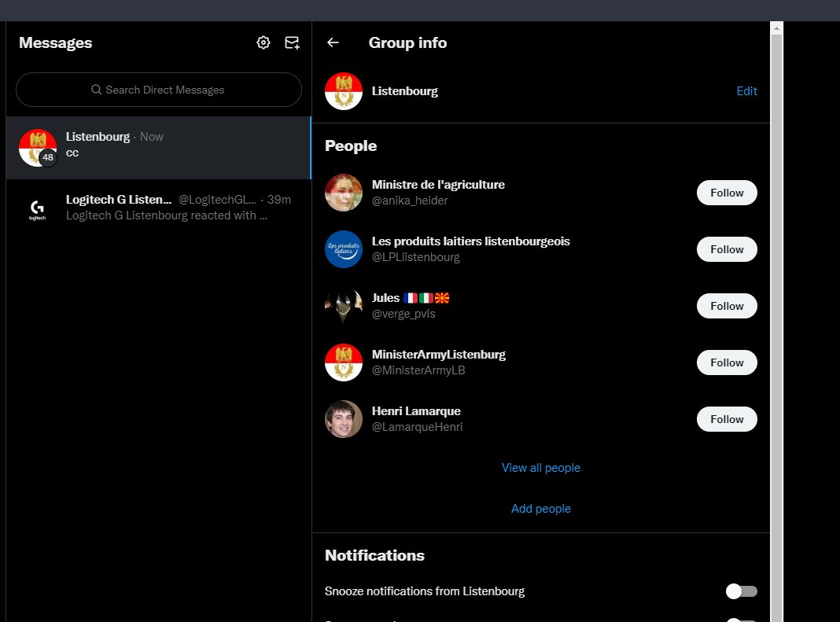Click the Les produits laitiers listenbourgeois name
Screen dimensions: 840x622
coord(471,241)
